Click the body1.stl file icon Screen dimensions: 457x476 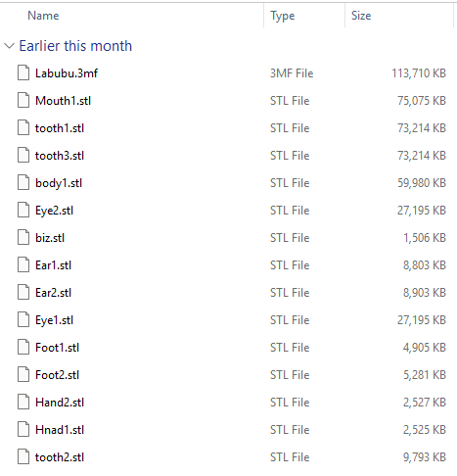[23, 182]
